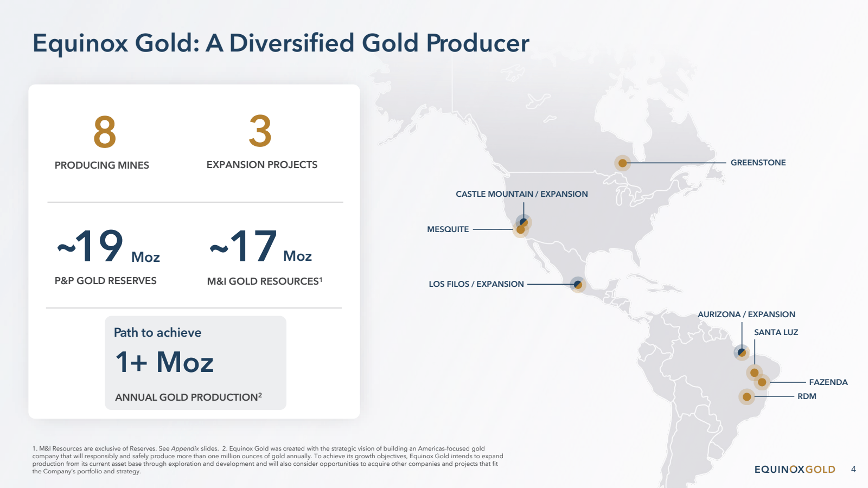The width and height of the screenshot is (868, 488).
Task: Select the RDM label
Action: pyautogui.click(x=807, y=396)
